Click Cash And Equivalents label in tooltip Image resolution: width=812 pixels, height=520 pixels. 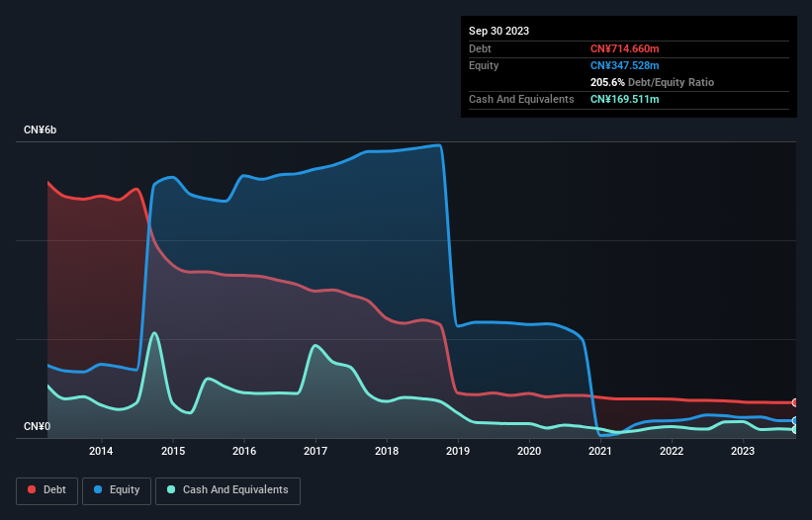point(521,99)
